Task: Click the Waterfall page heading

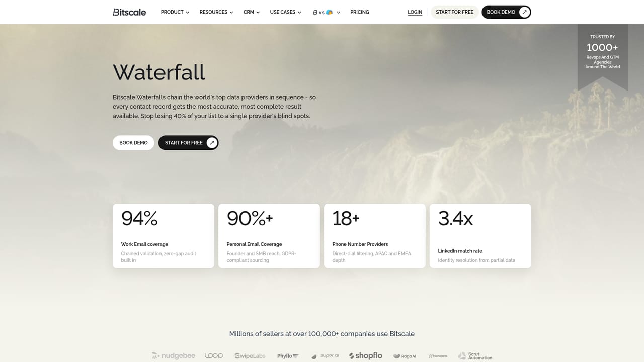Action: [x=159, y=72]
